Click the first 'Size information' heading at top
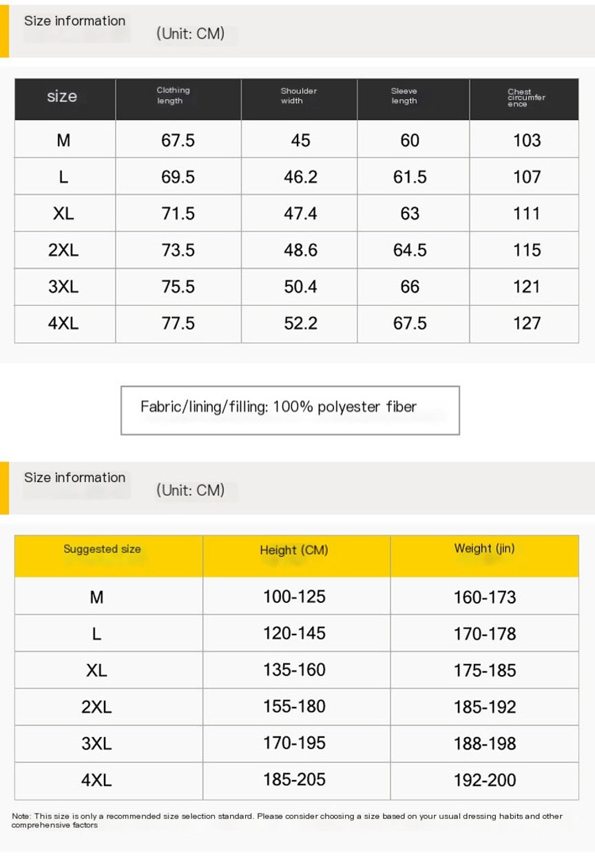This screenshot has height=868, width=595. [75, 21]
